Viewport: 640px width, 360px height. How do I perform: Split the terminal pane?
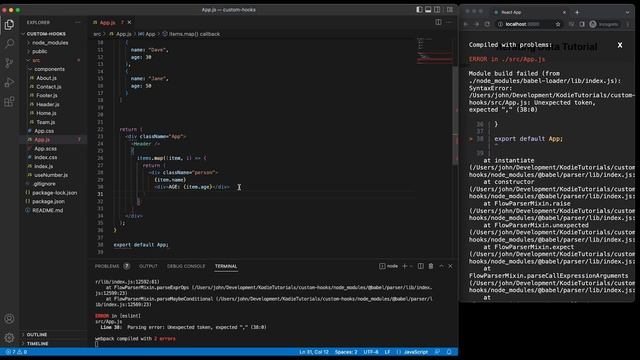pyautogui.click(x=421, y=266)
